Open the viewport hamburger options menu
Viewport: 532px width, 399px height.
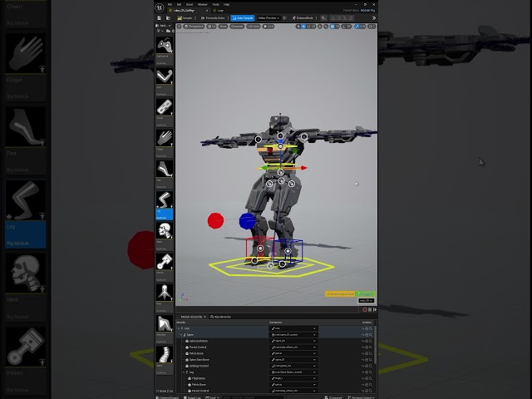point(180,26)
